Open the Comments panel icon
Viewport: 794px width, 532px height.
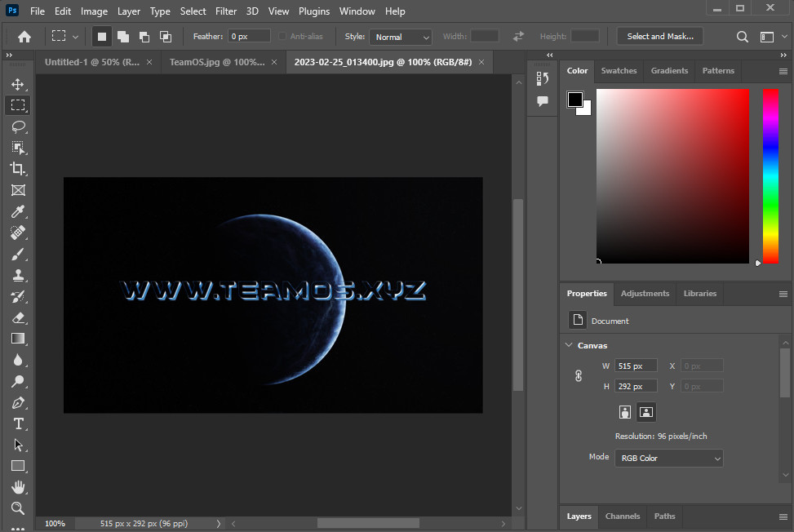point(543,101)
